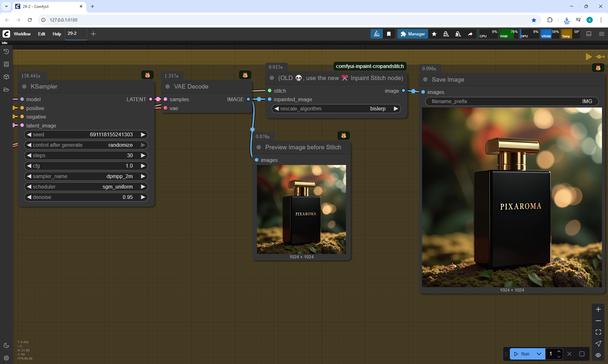608x364 pixels.
Task: Click the bookmark icon in the toolbar
Action: click(x=389, y=34)
